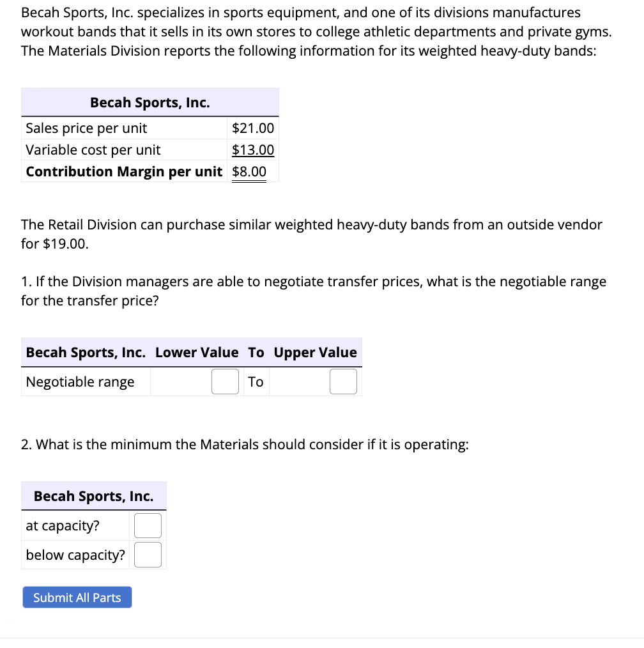Click the 'below capacity?' row label
This screenshot has width=644, height=648.
pos(74,554)
